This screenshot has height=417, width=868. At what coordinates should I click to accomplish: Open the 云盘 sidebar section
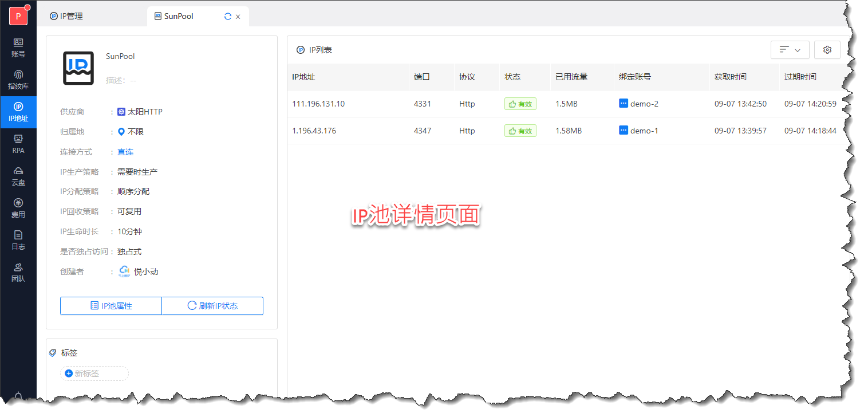(x=18, y=176)
